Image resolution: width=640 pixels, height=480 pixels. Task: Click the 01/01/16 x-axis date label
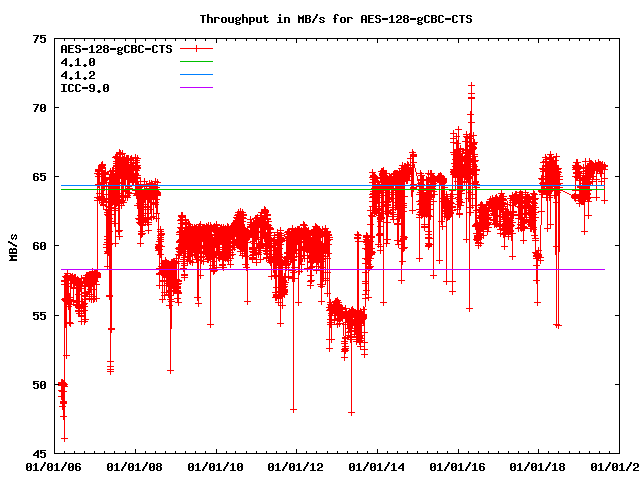(457, 467)
